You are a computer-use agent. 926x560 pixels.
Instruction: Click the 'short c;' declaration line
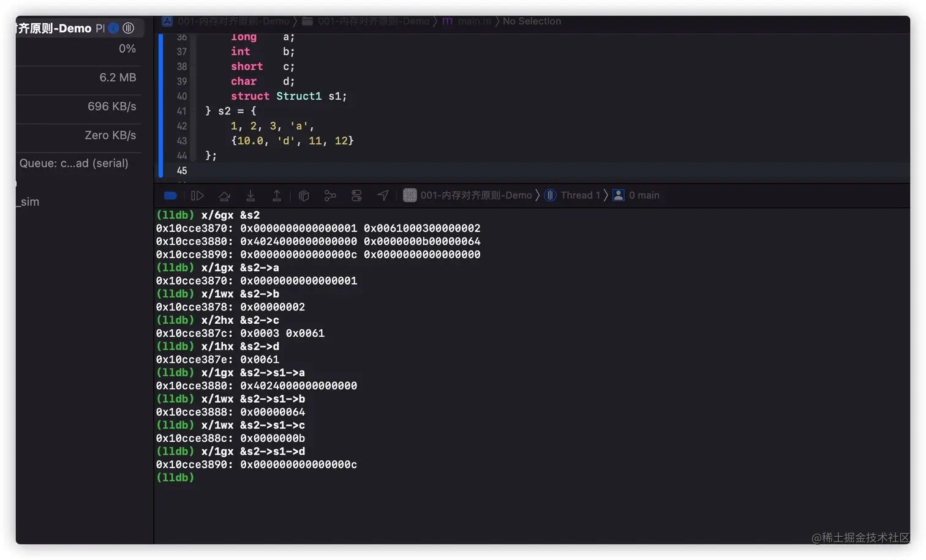tap(263, 67)
